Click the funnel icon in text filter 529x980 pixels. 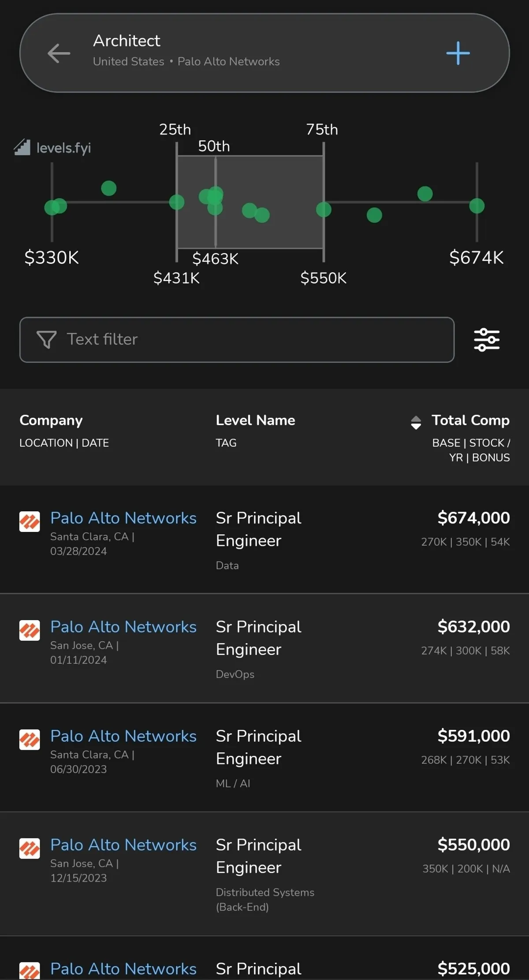(46, 340)
